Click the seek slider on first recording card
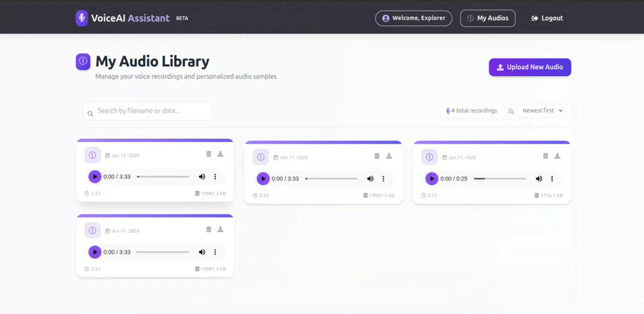 [163, 176]
